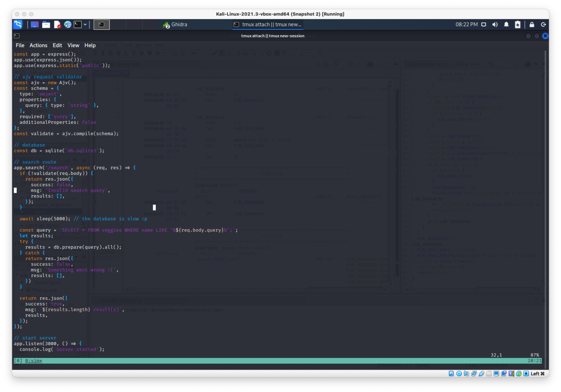Screen dimensions: 561x392
Task: Click the shared folders icon in VirtualBox status bar
Action: pyautogui.click(x=489, y=374)
